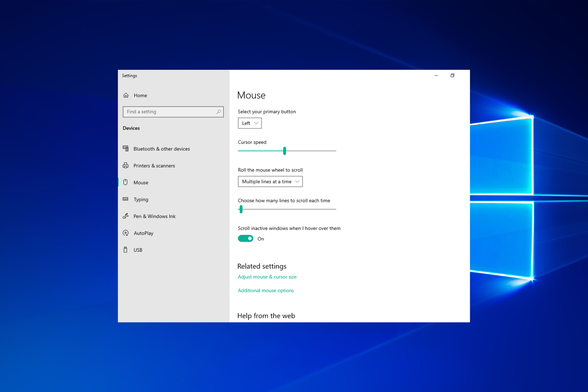Navigate to Settings Home
The width and height of the screenshot is (588, 392).
141,95
